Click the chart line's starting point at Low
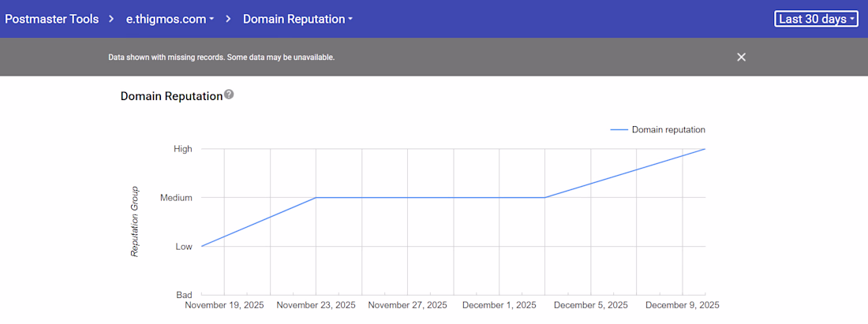 click(202, 246)
